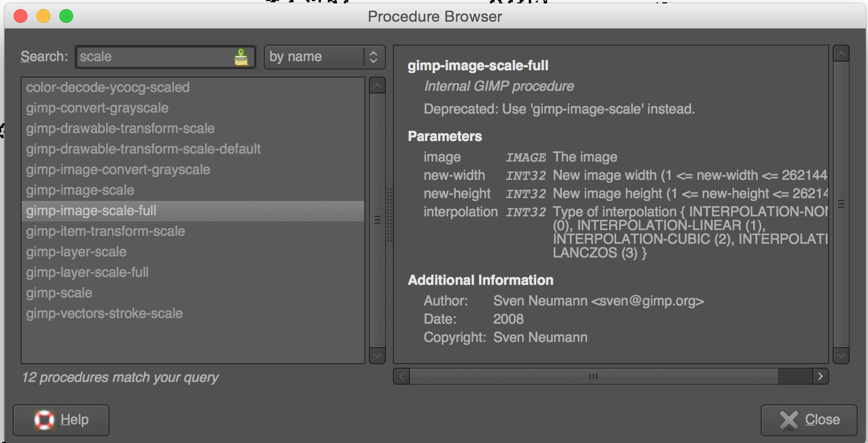Viewport: 868px width, 443px height.
Task: Select the gimp-scale procedure
Action: (x=193, y=293)
